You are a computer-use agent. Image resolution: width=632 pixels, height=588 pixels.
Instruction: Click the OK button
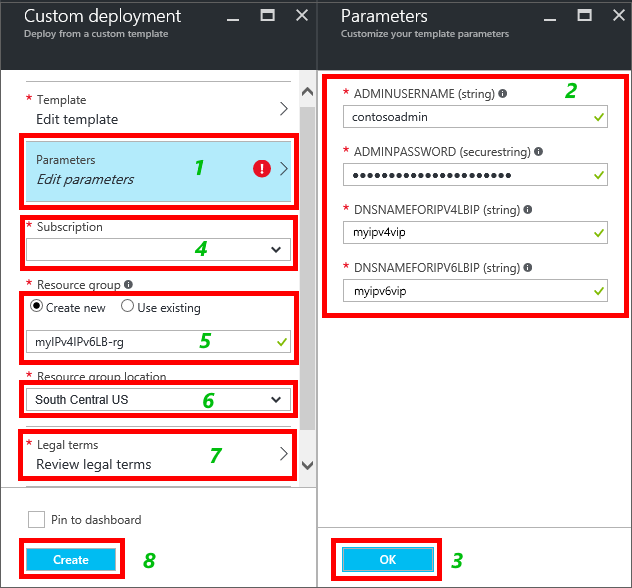[x=388, y=559]
